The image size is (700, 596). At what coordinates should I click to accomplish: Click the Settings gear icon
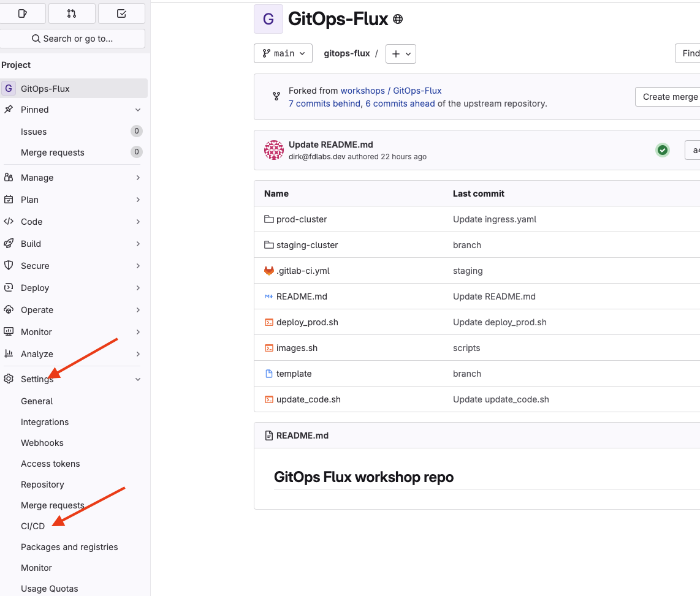click(x=9, y=379)
